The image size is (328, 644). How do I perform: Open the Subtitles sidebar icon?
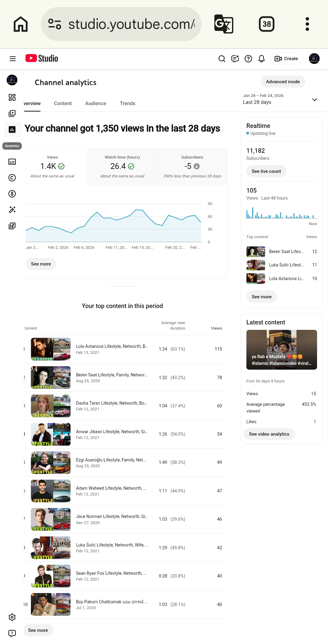(12, 162)
